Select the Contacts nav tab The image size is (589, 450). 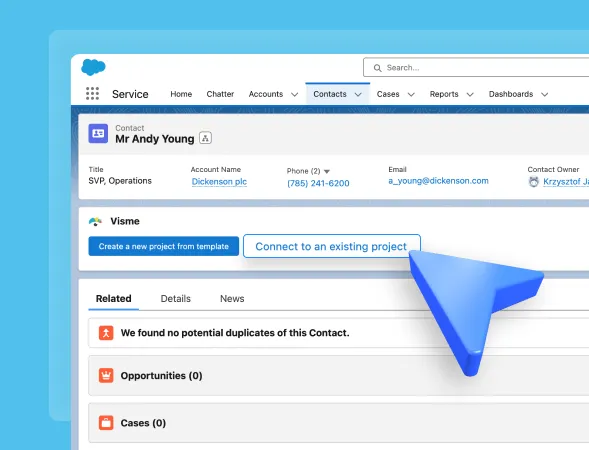(330, 94)
